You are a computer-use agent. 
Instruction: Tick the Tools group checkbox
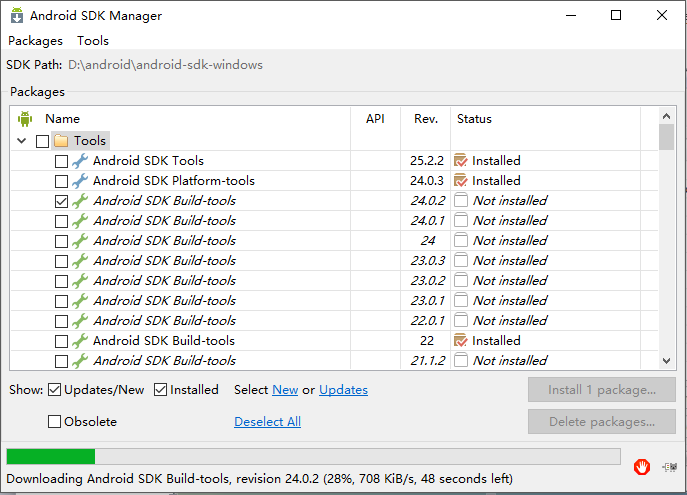(x=42, y=141)
